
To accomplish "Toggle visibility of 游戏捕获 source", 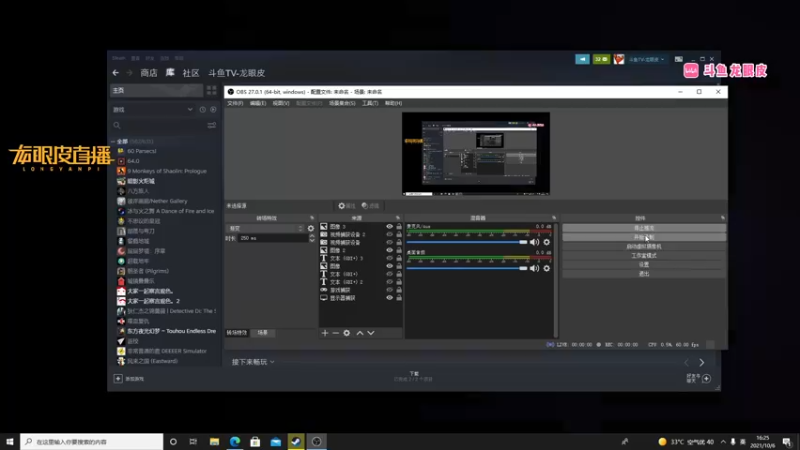I will pyautogui.click(x=389, y=290).
